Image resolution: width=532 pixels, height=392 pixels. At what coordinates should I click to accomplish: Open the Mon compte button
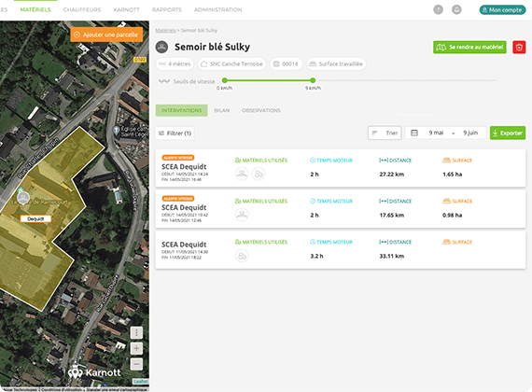[502, 10]
